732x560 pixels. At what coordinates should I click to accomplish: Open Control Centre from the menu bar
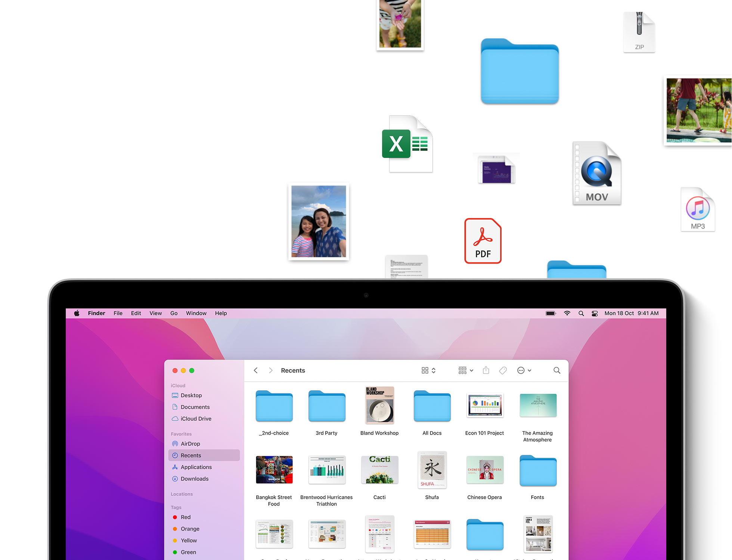595,313
